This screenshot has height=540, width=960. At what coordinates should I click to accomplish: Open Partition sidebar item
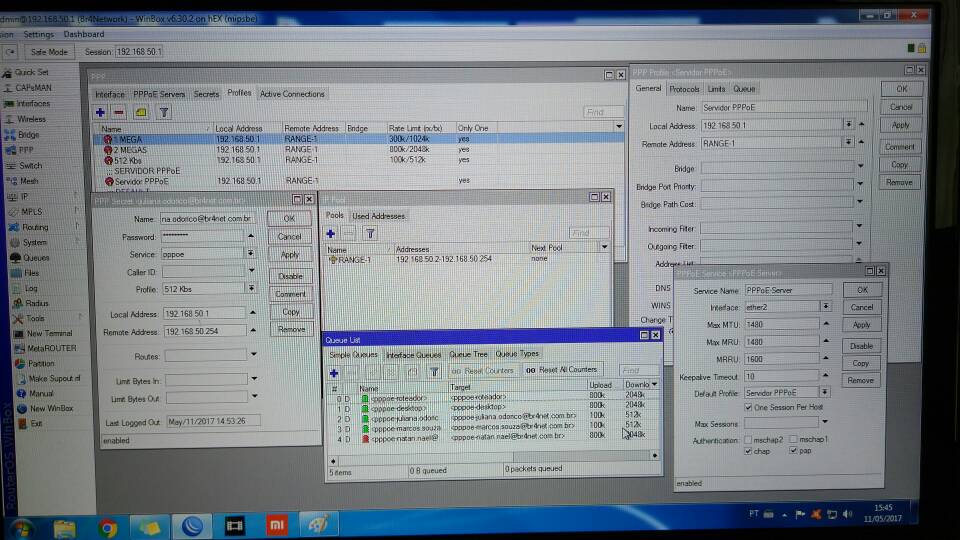pos(41,364)
